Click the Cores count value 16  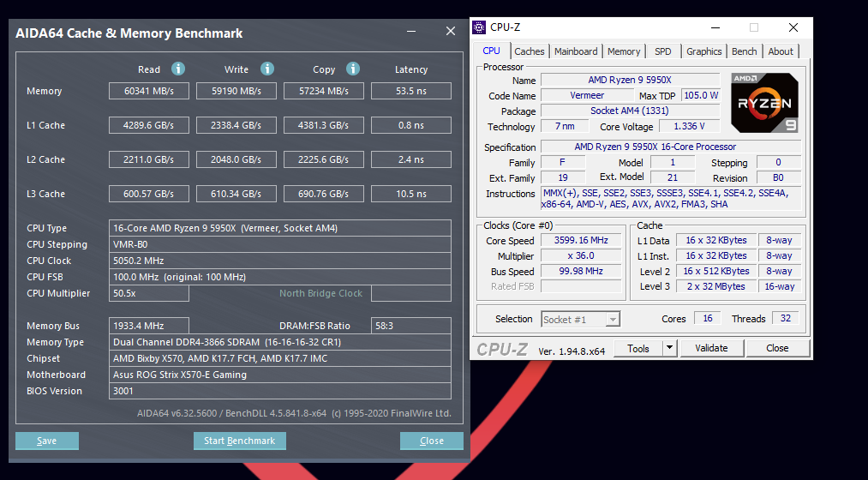coord(708,318)
